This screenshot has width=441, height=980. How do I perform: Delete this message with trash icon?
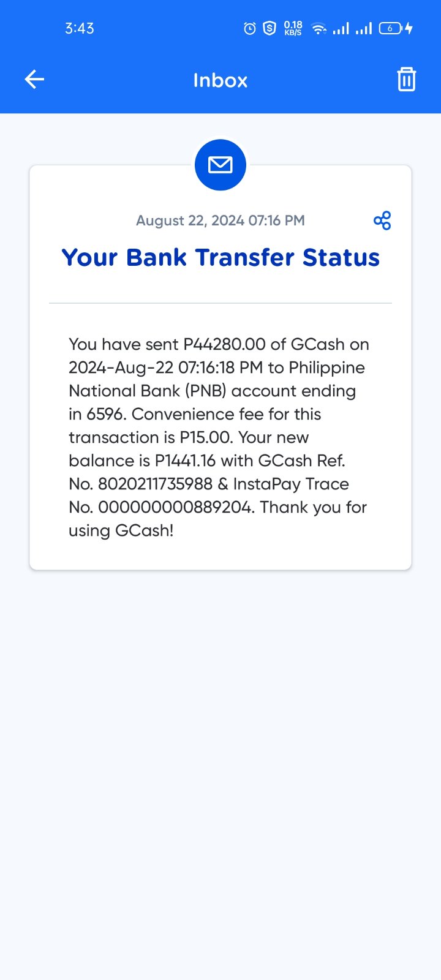(407, 80)
